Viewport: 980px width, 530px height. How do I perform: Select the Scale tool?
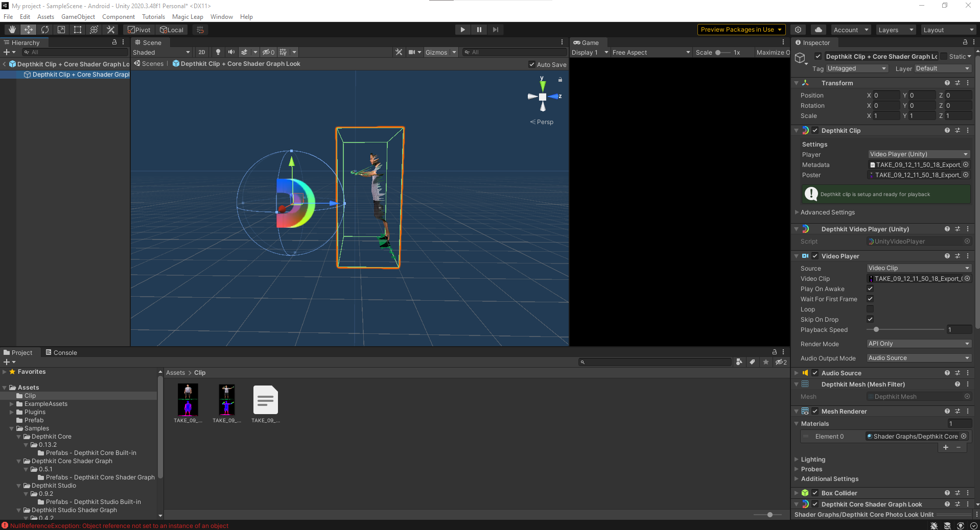(x=61, y=30)
